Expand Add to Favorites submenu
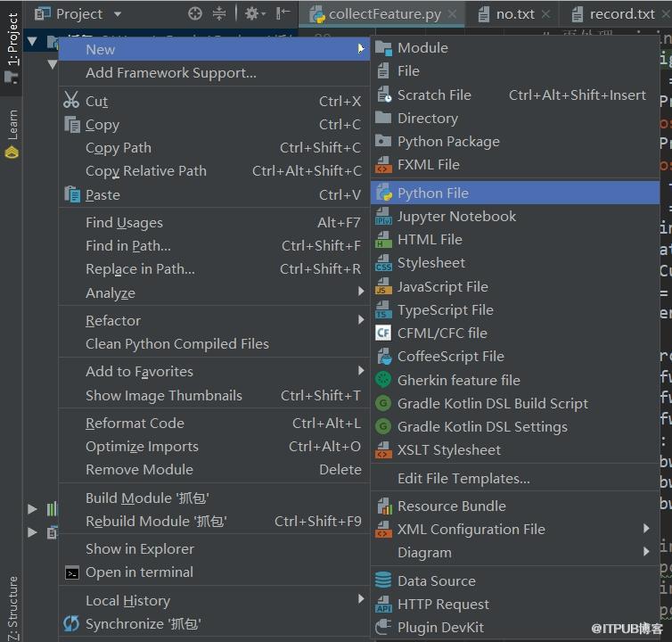Screen dimensions: 672x642 361,371
